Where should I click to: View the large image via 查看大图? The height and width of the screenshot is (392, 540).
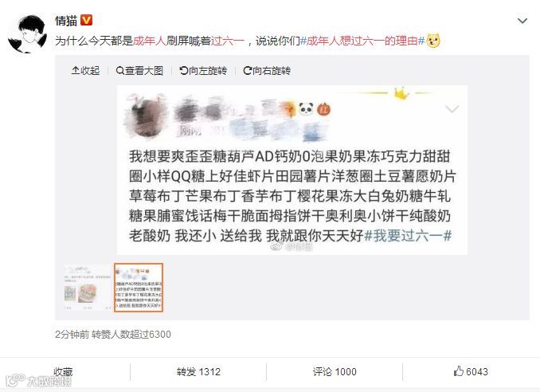pos(139,71)
